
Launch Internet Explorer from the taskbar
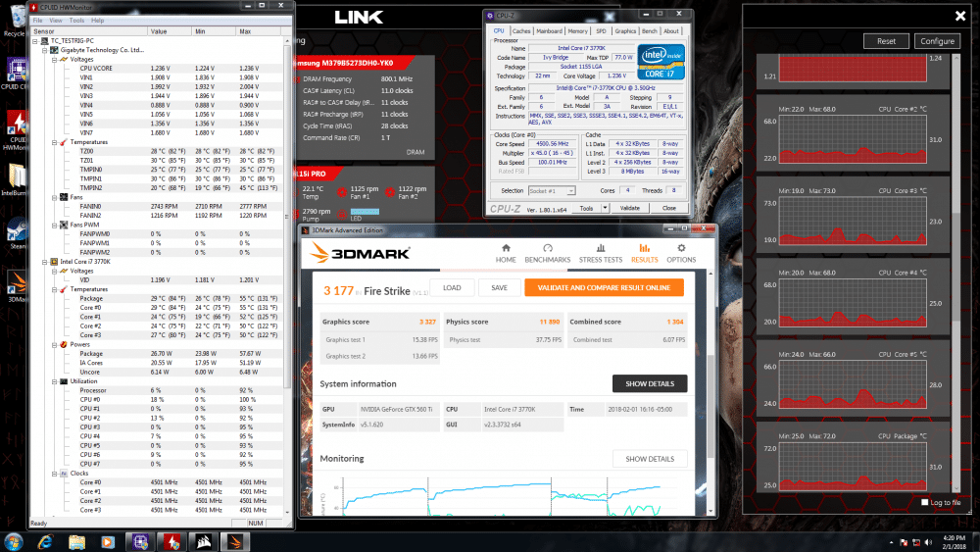click(45, 542)
